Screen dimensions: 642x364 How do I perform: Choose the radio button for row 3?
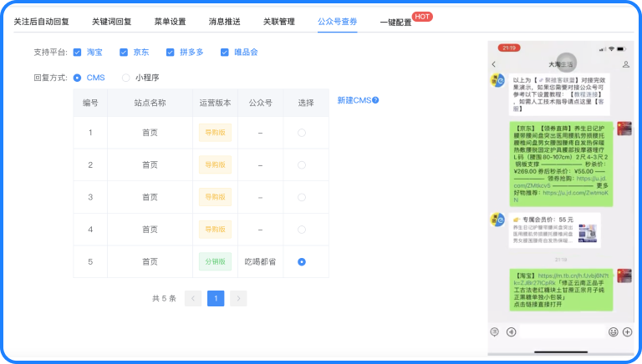[x=301, y=197]
